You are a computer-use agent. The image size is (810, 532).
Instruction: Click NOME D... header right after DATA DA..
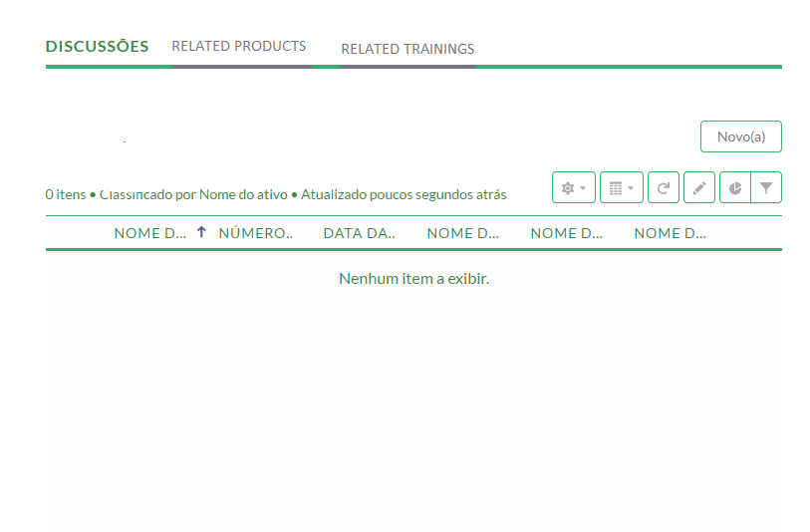tap(463, 233)
